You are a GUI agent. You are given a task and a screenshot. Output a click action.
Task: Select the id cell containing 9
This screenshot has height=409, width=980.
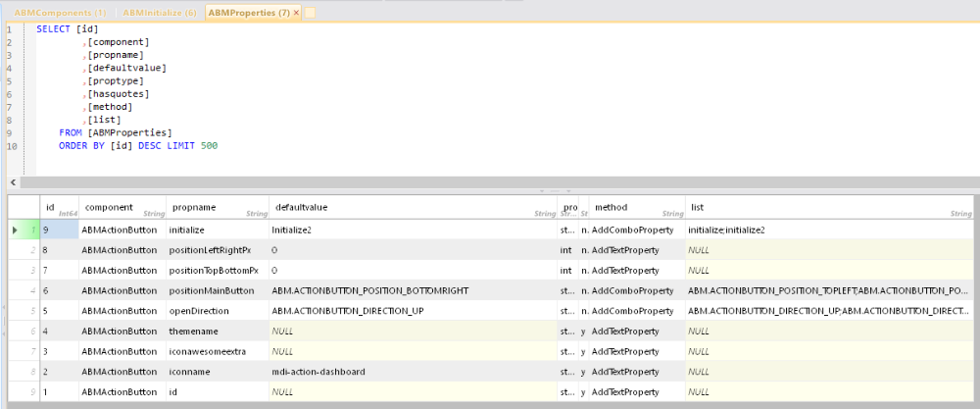60,230
